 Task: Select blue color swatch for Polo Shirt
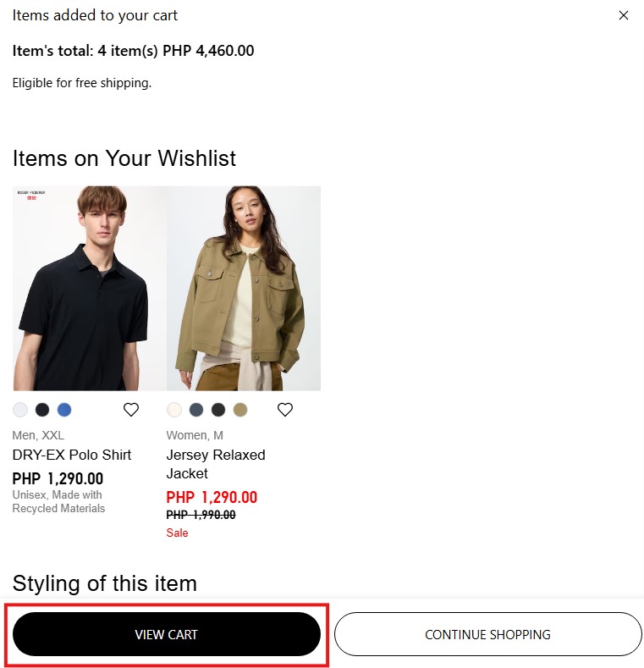coord(64,410)
